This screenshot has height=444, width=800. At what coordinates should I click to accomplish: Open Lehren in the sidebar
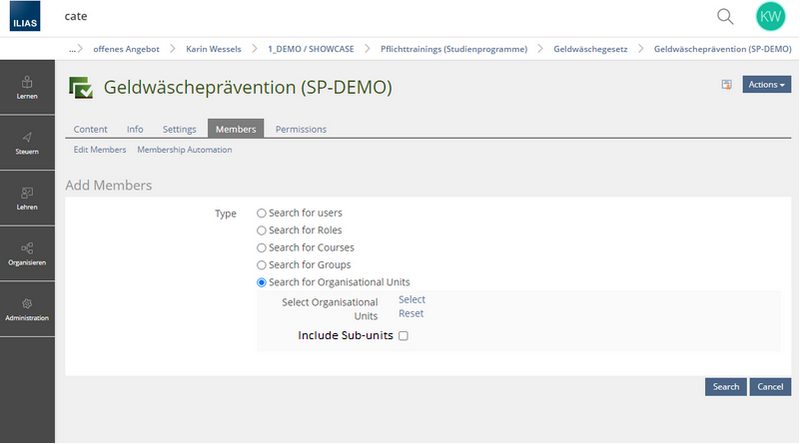[x=27, y=198]
